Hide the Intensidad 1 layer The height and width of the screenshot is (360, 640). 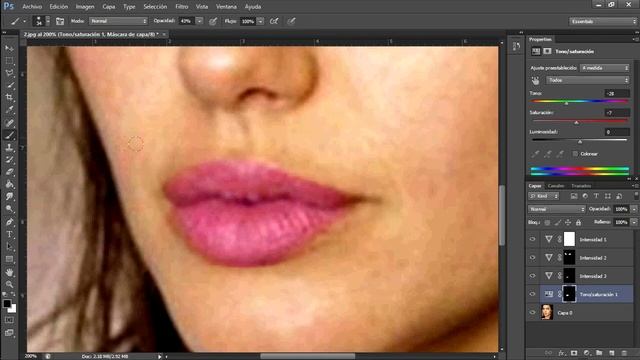click(x=533, y=240)
